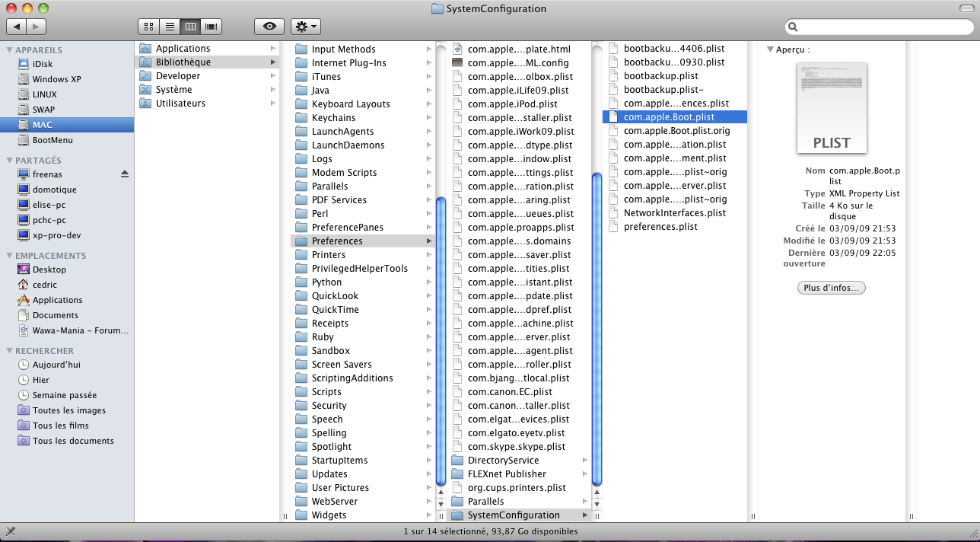Click the PLIST preview thumbnail

click(832, 108)
